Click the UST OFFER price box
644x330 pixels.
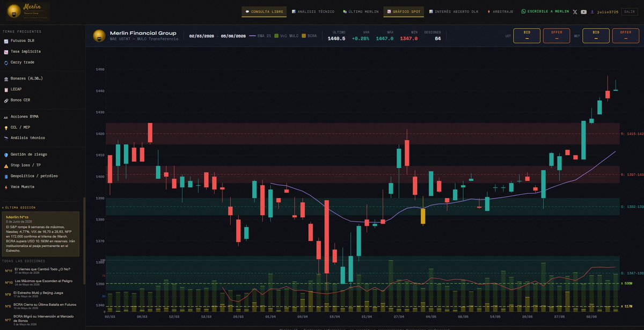pyautogui.click(x=557, y=36)
